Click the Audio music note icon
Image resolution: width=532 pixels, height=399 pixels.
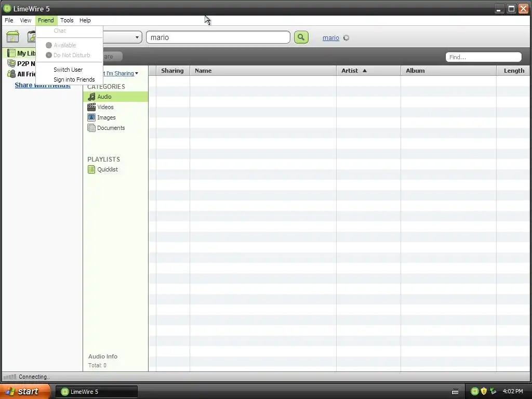(x=91, y=97)
